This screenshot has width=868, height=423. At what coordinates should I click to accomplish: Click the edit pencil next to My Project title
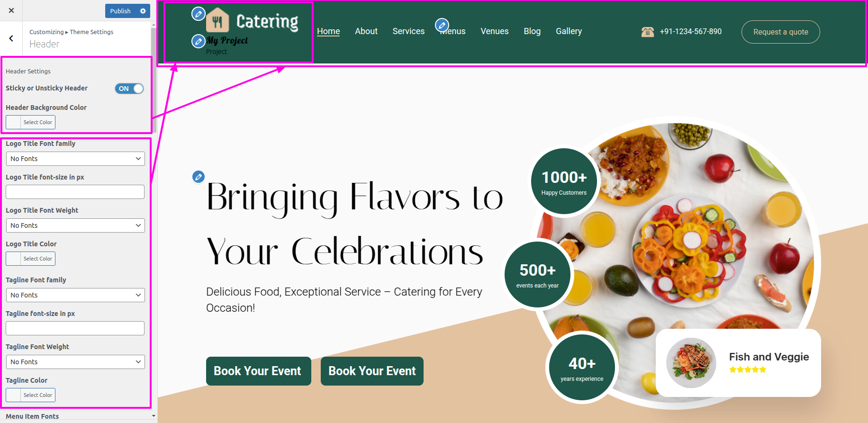pos(198,41)
